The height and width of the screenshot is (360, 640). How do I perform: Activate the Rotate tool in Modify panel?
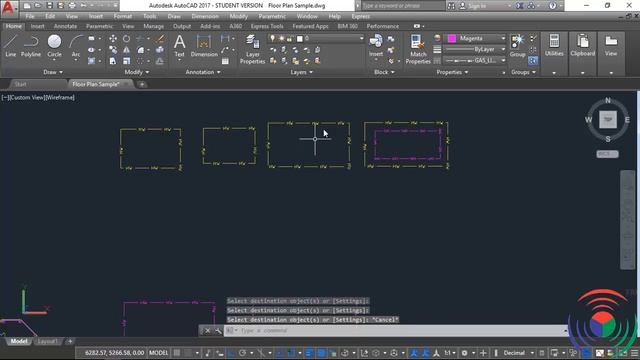pyautogui.click(x=127, y=38)
